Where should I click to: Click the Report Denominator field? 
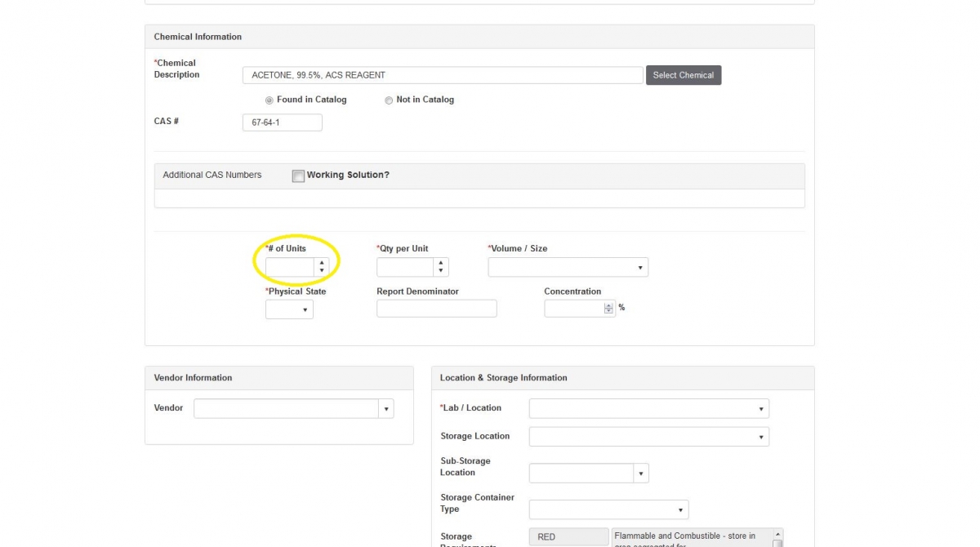(x=436, y=308)
